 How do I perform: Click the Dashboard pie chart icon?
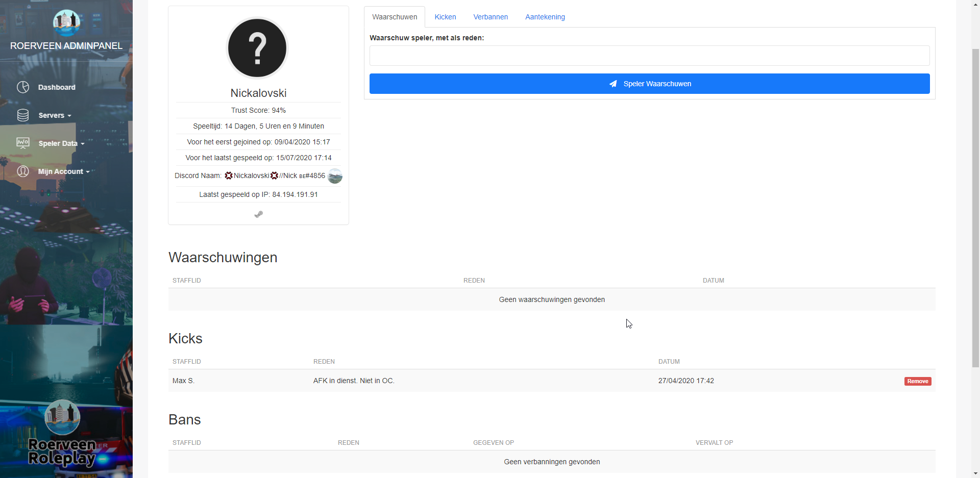23,87
